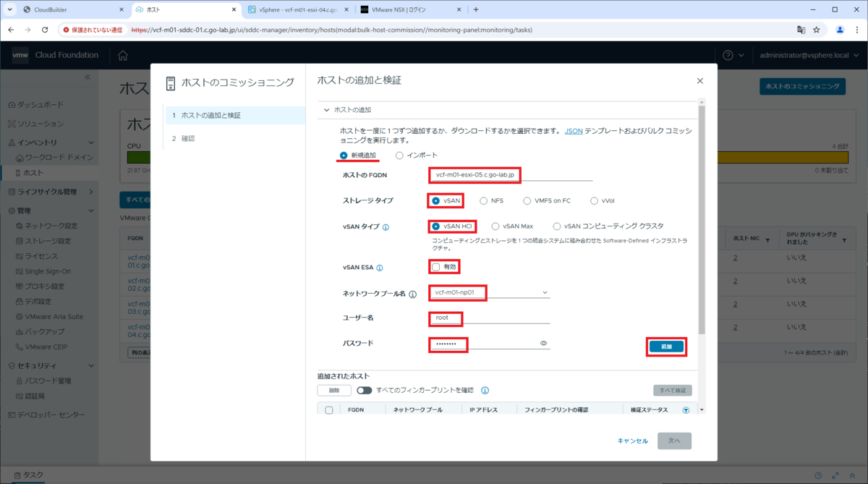Choose VMFS on FC storage type
The height and width of the screenshot is (484, 868).
(527, 200)
